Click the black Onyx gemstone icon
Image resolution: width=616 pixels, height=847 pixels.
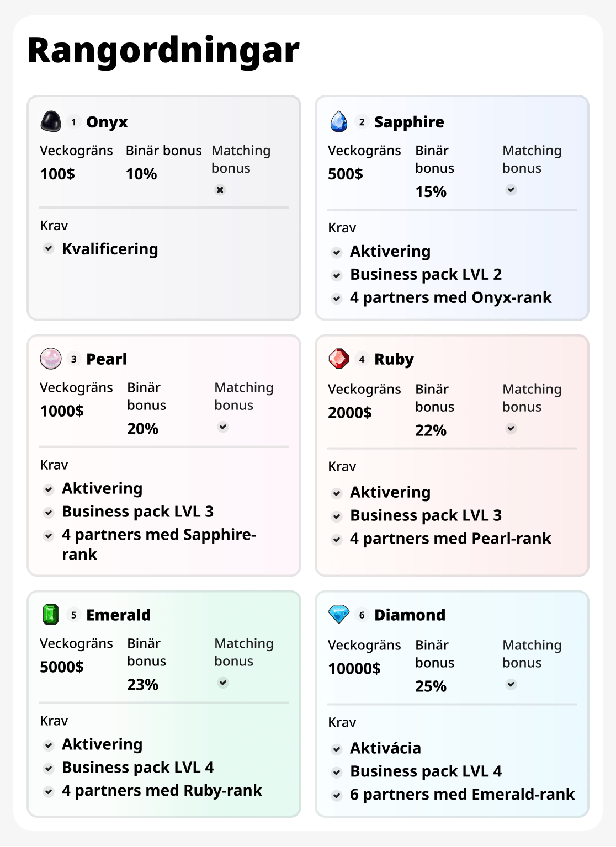51,121
